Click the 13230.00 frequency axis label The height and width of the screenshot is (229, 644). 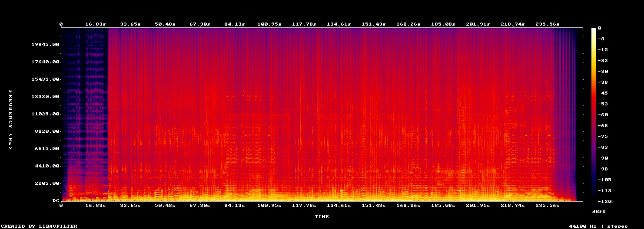click(x=46, y=97)
